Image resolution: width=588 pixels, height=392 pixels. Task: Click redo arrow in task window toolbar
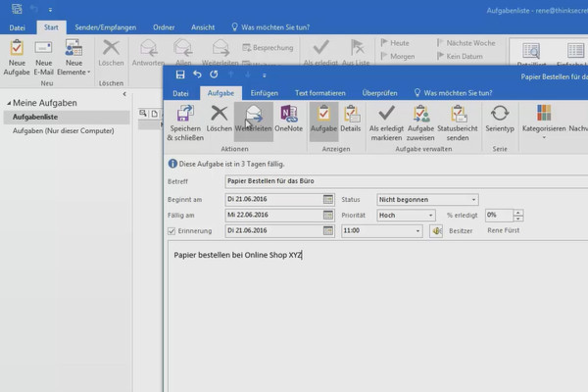click(214, 74)
